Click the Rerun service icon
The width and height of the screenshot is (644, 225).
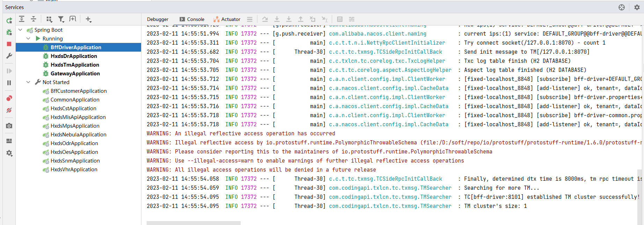(x=9, y=21)
